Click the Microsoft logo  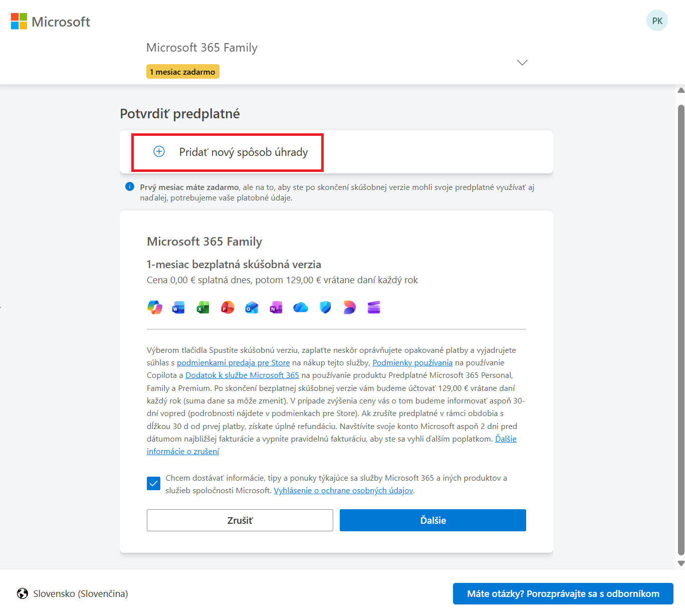click(x=51, y=22)
